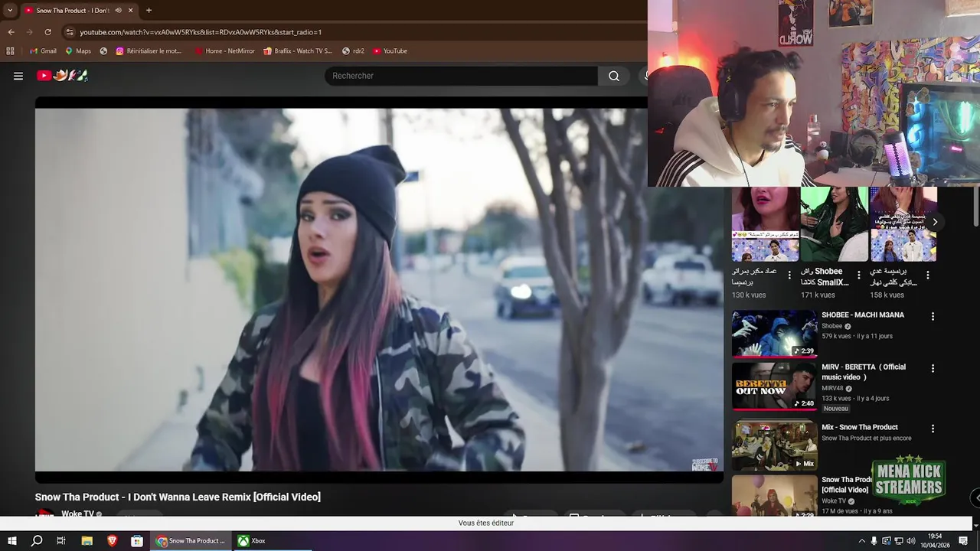The height and width of the screenshot is (551, 980).
Task: Open options for the 158 k vues Short
Action: pyautogui.click(x=927, y=275)
